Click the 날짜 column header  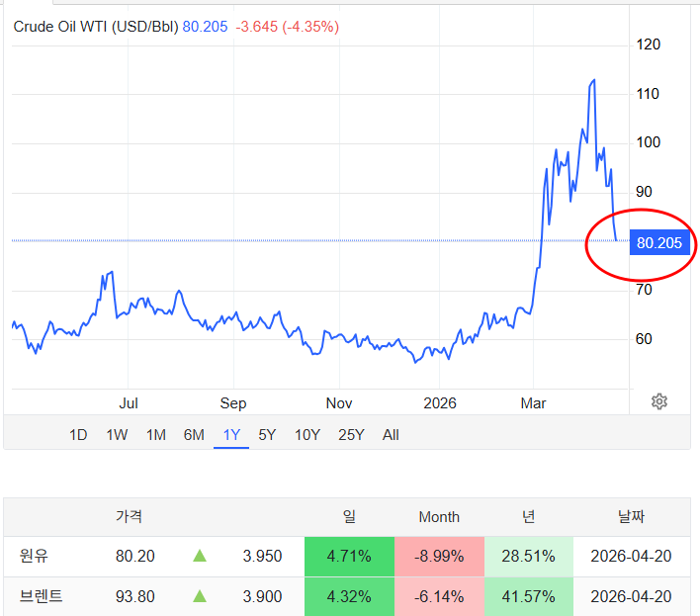coord(629,516)
